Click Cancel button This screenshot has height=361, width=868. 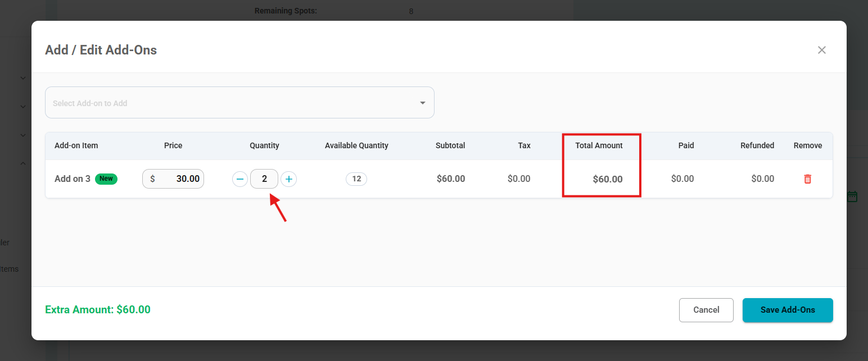pos(706,310)
